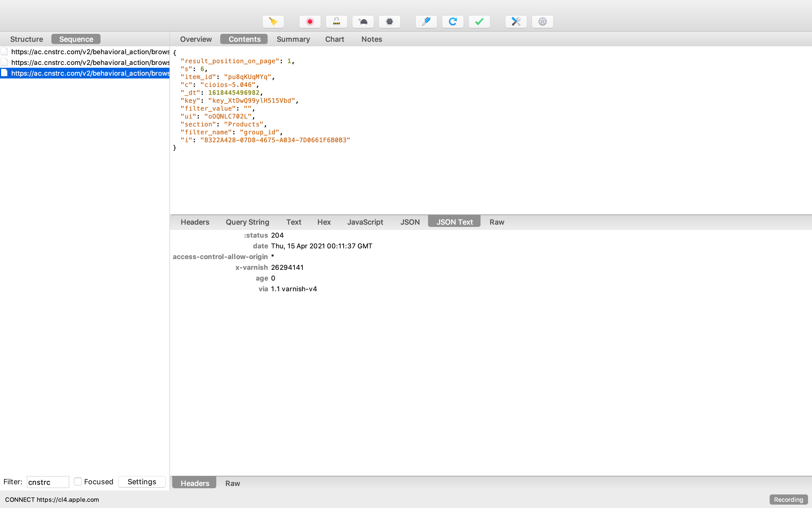Validate the response with the checkmark icon

479,21
